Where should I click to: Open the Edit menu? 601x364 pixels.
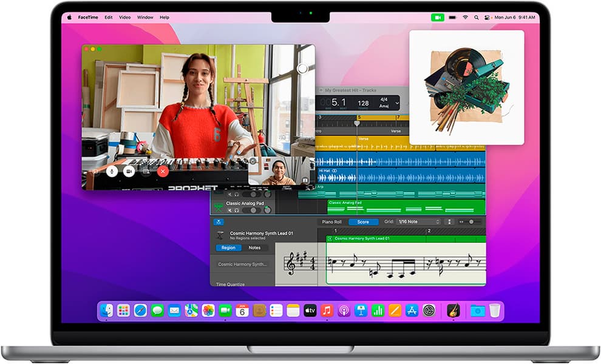tap(109, 17)
